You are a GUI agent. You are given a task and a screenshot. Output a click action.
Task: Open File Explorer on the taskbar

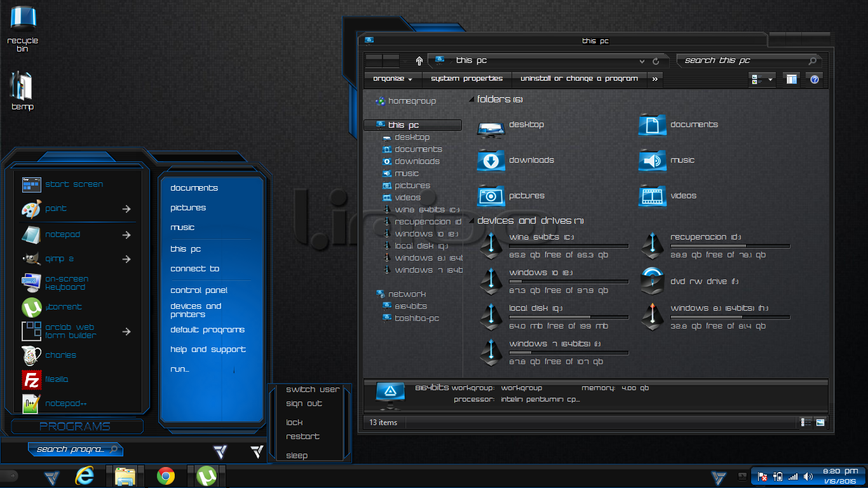[x=125, y=476]
